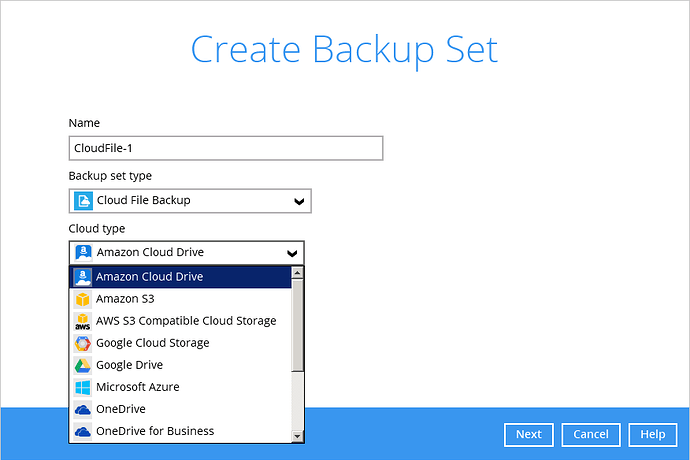Click the OneDrive for Business icon
The height and width of the screenshot is (460, 690).
click(x=82, y=431)
